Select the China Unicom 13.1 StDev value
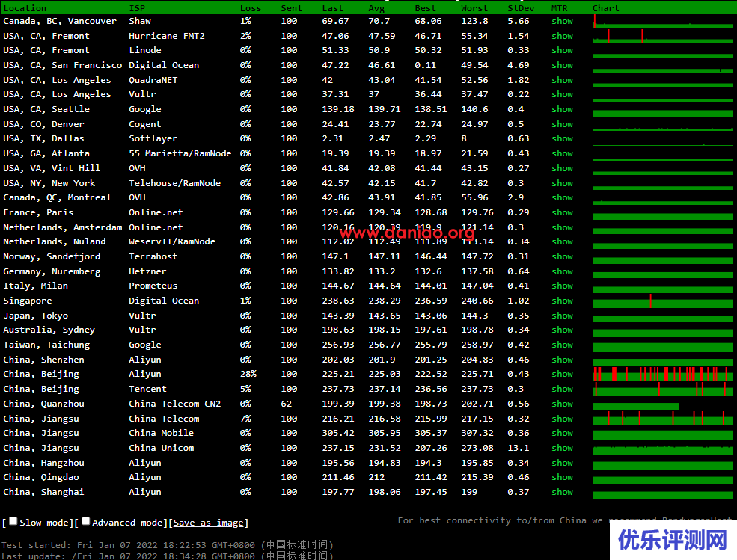The width and height of the screenshot is (737, 560). click(x=518, y=448)
